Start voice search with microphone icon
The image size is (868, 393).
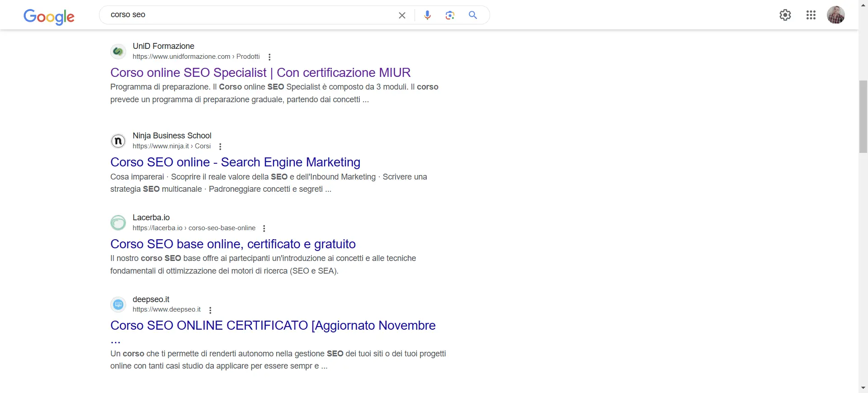point(427,15)
